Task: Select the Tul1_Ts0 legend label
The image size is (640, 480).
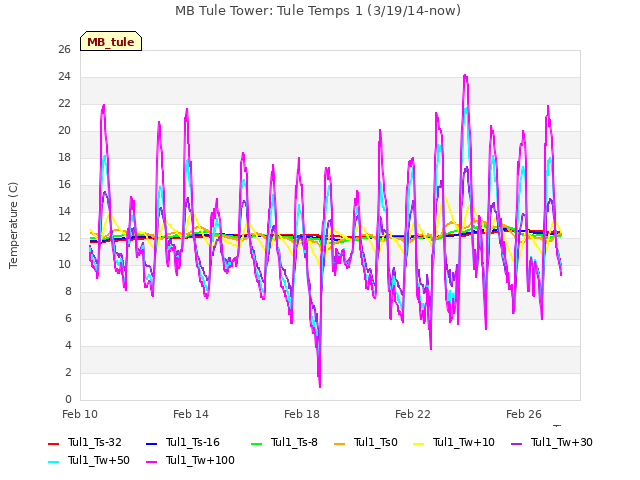Action: tap(376, 442)
